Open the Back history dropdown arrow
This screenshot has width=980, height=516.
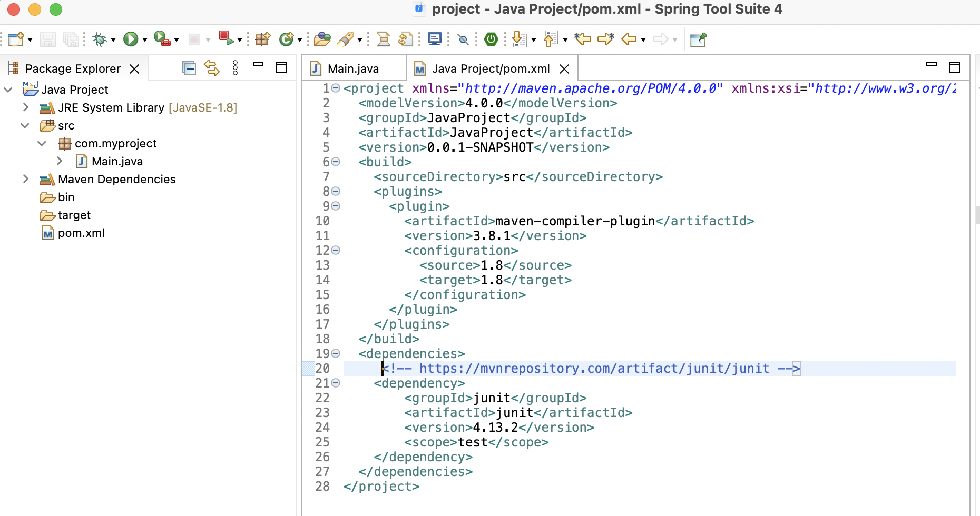pyautogui.click(x=643, y=40)
